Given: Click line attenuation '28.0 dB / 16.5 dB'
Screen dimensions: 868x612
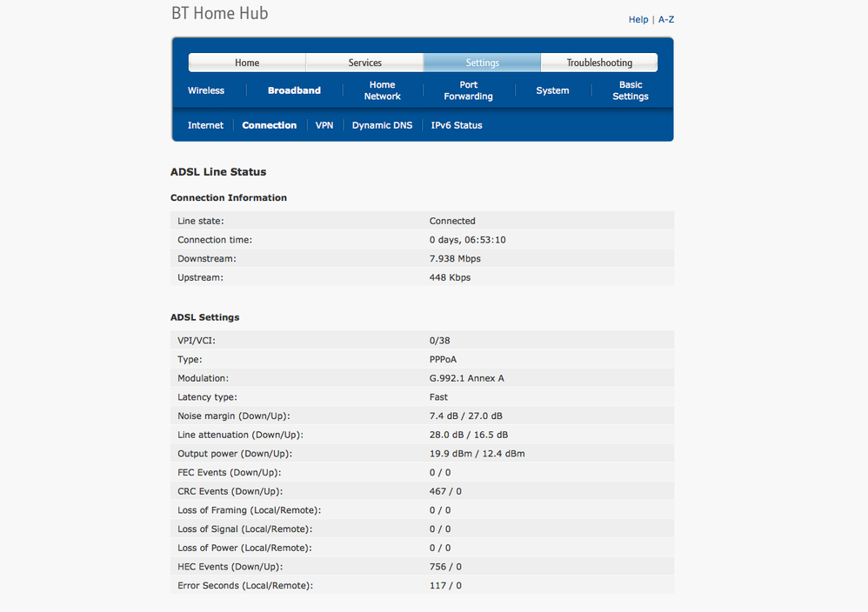Looking at the screenshot, I should click(x=469, y=435).
